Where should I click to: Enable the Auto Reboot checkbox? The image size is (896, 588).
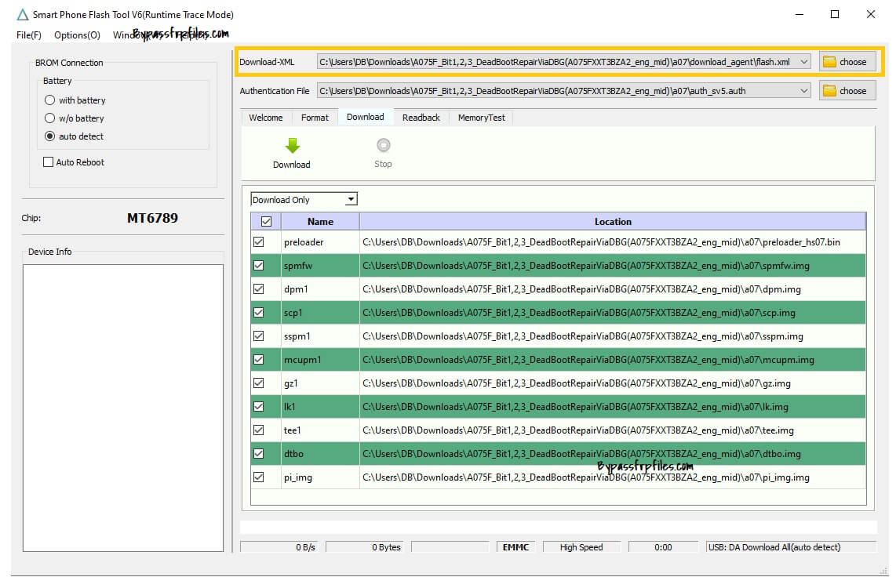(49, 162)
